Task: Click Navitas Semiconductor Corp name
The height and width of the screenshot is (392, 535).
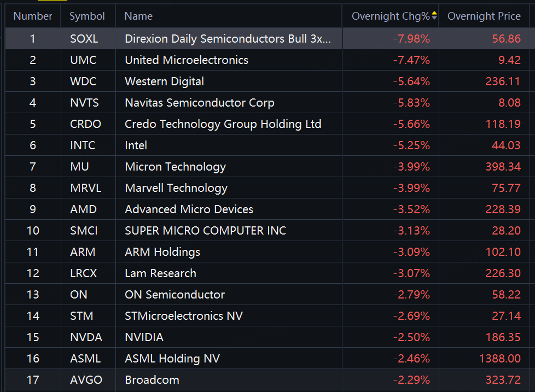Action: pyautogui.click(x=199, y=103)
